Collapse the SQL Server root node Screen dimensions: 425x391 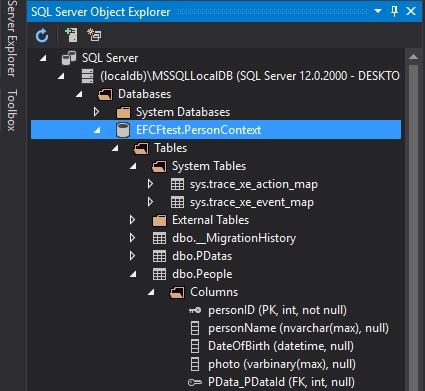(43, 58)
